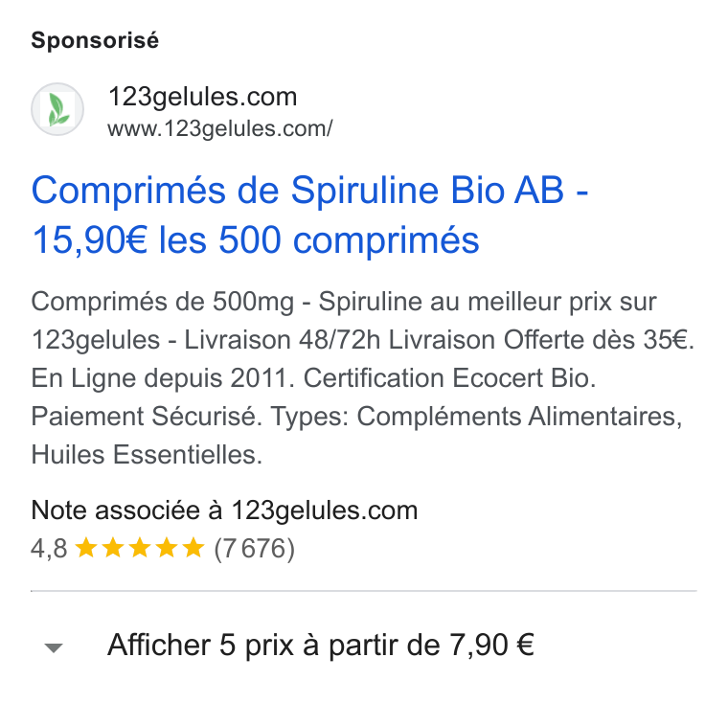Screen dimensions: 728x703
Task: Click the 4,8 rating score
Action: pyautogui.click(x=49, y=549)
